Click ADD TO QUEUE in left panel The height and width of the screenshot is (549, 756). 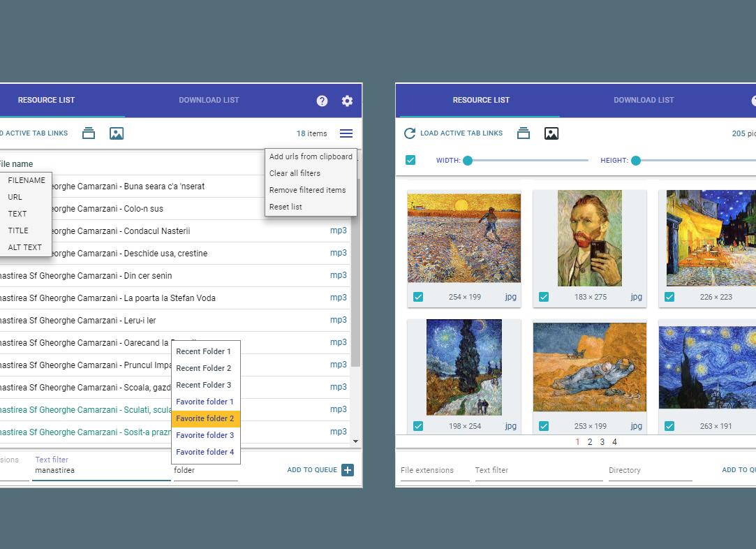tap(312, 470)
